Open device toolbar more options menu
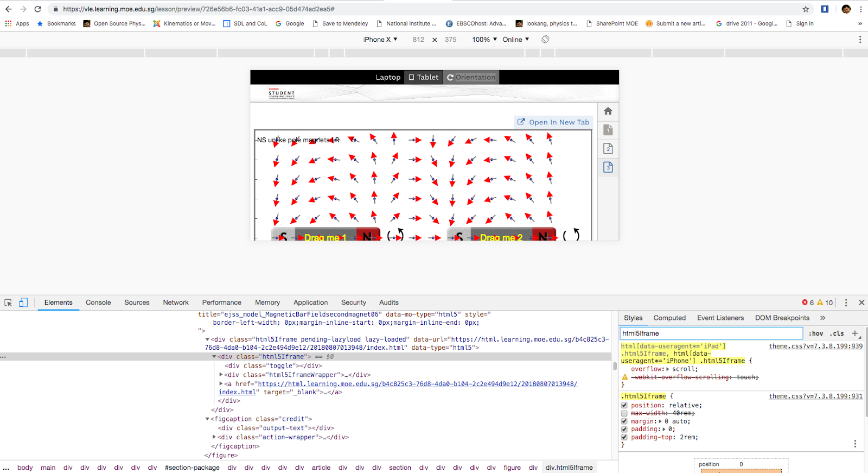The image size is (868, 473). 860,39
